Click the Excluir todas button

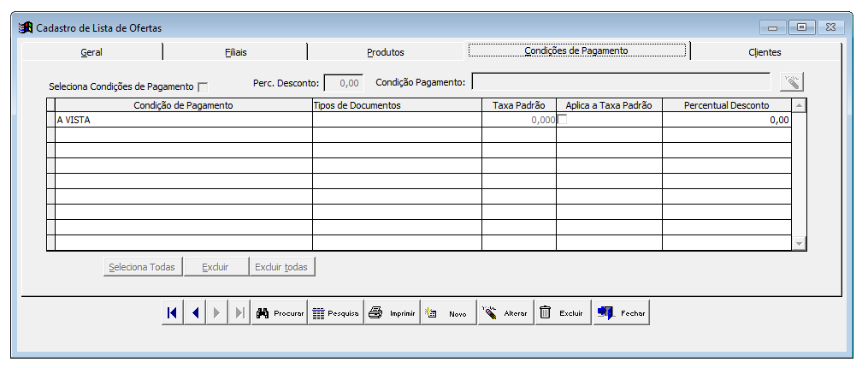282,267
